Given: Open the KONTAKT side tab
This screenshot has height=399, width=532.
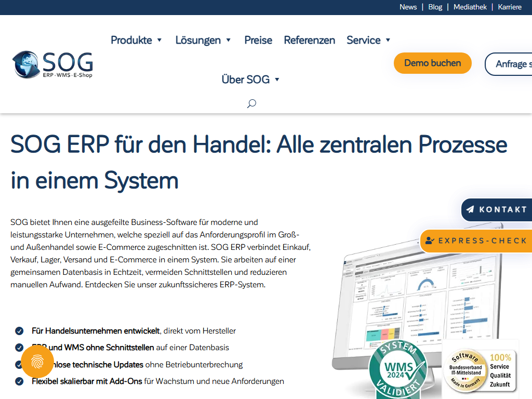Looking at the screenshot, I should (497, 210).
